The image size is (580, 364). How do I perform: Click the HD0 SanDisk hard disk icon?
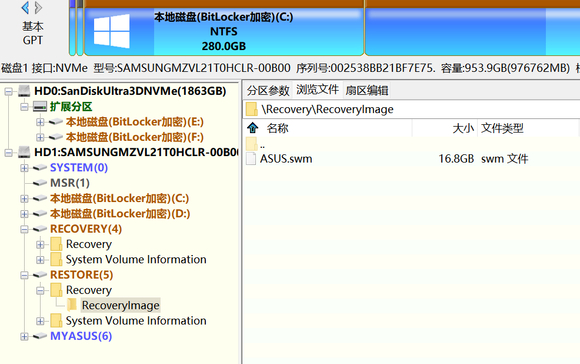(24, 91)
